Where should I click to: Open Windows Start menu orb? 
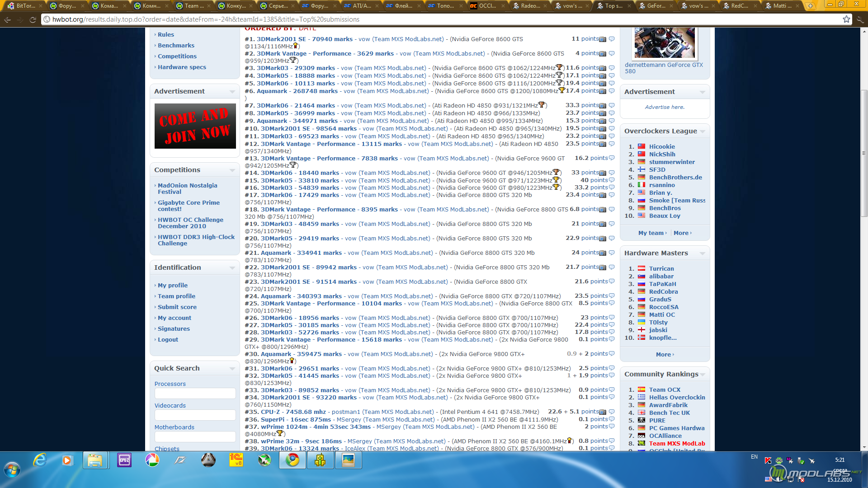(12, 470)
